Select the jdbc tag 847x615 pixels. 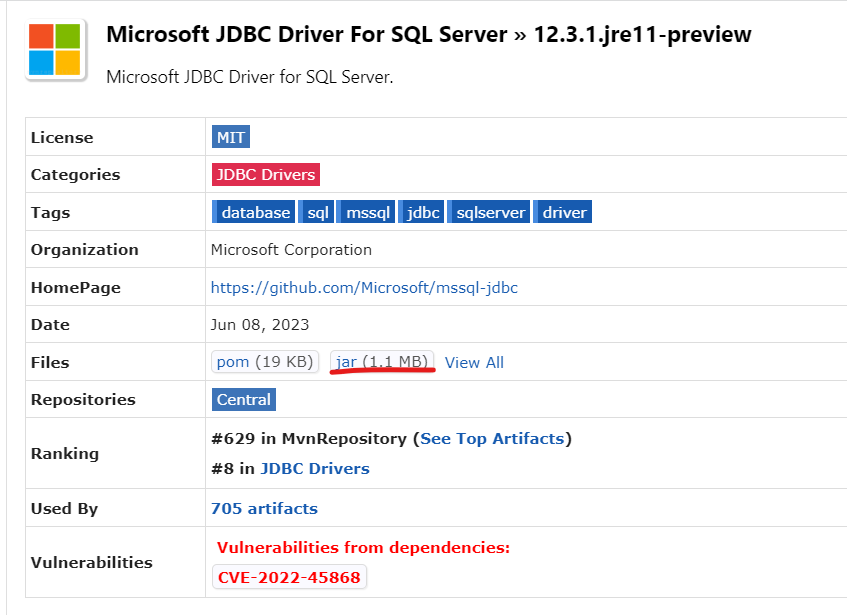click(x=421, y=211)
